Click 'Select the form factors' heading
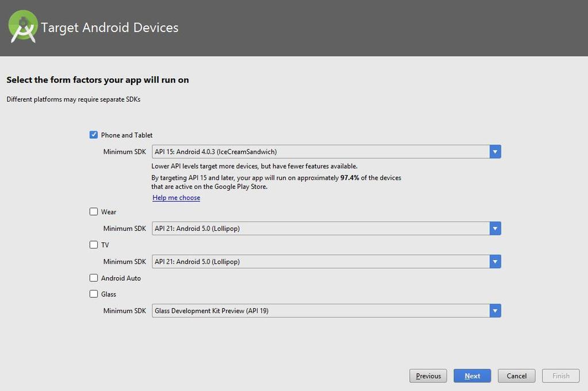This screenshot has width=588, height=391. (98, 80)
